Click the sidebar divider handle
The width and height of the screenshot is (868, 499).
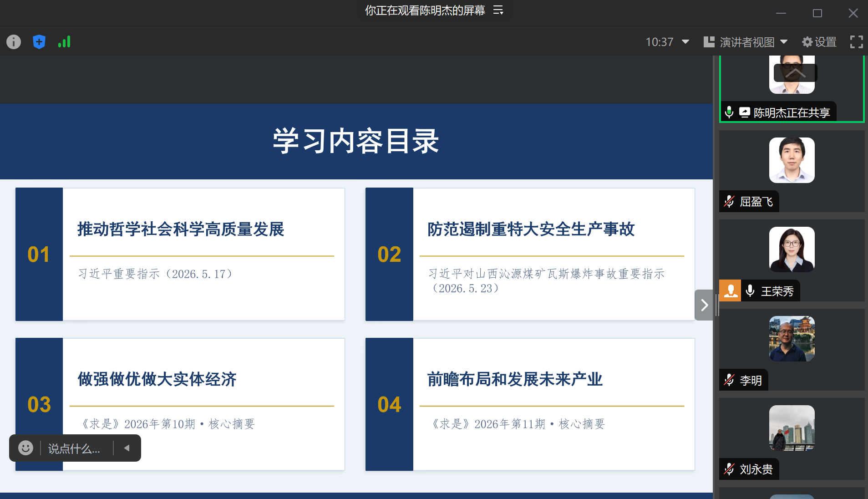tap(717, 305)
